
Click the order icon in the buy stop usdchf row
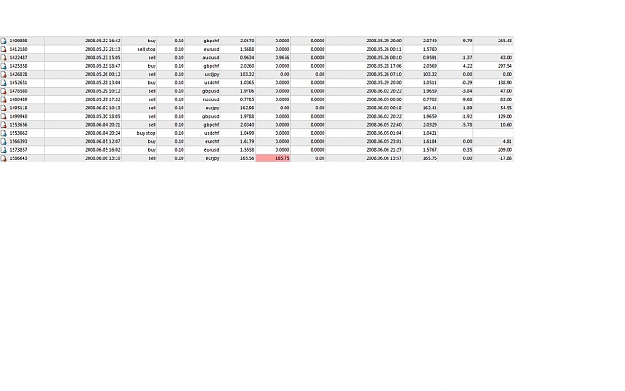click(4, 133)
